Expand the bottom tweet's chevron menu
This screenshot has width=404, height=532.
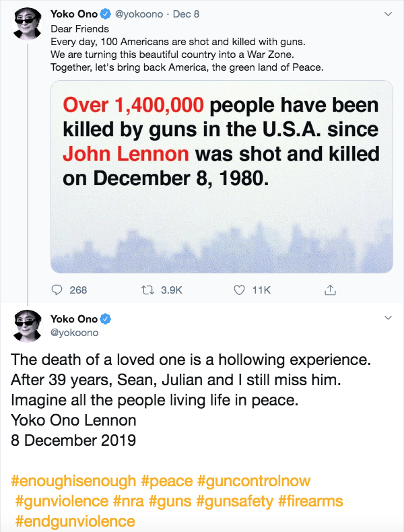click(x=387, y=317)
